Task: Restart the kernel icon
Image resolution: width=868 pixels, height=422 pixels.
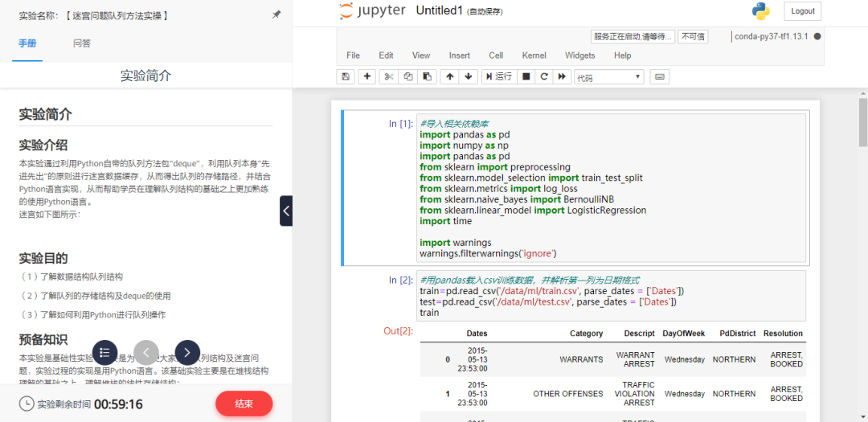Action: point(544,76)
